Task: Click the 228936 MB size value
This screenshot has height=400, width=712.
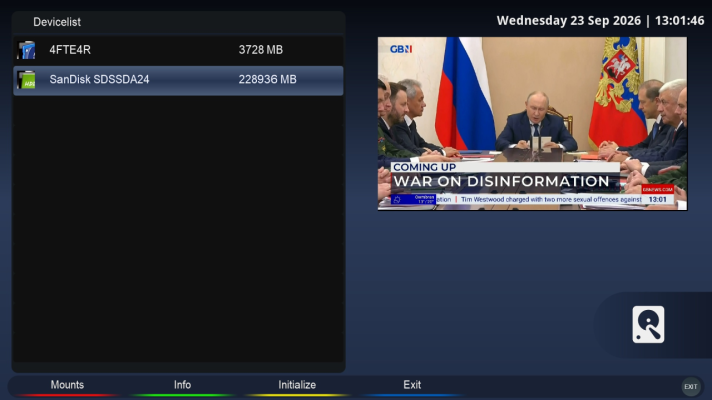Action: click(x=267, y=79)
